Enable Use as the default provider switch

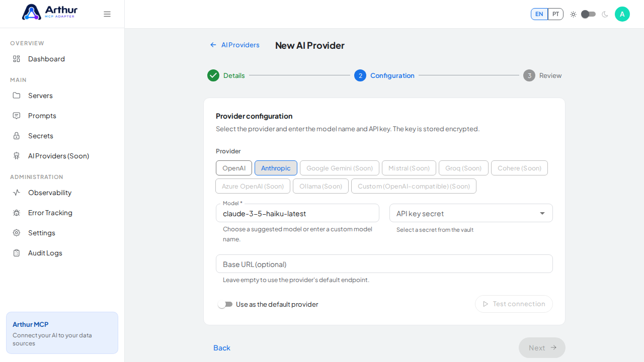pos(225,304)
